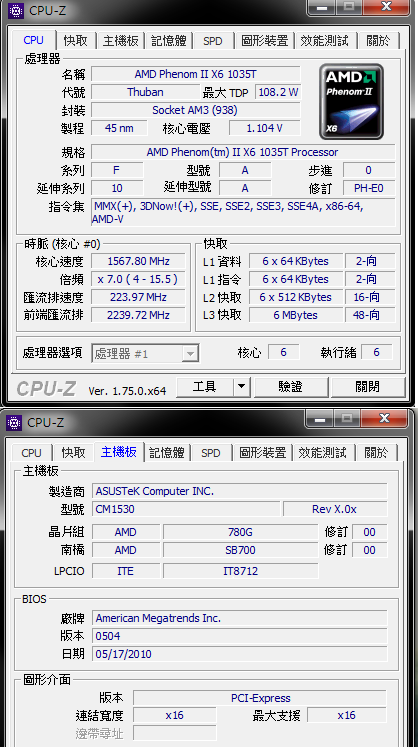This screenshot has width=419, height=747.
Task: Open the 關於 tab in the mainboard window
Action: click(376, 453)
